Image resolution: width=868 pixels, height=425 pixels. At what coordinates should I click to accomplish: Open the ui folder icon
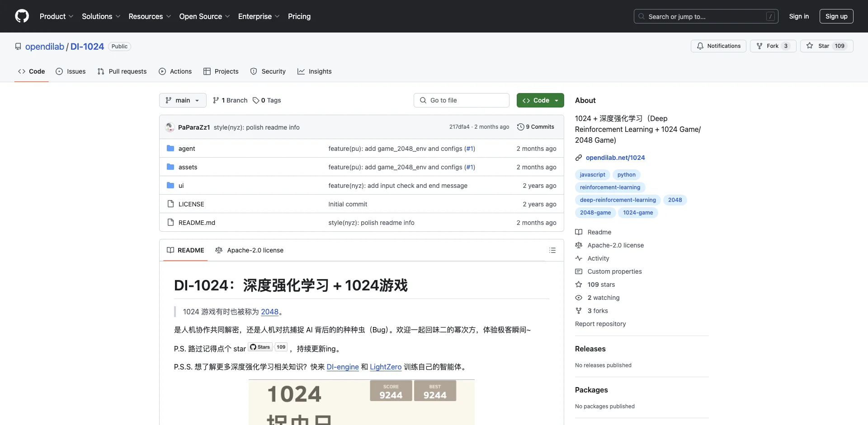(170, 185)
